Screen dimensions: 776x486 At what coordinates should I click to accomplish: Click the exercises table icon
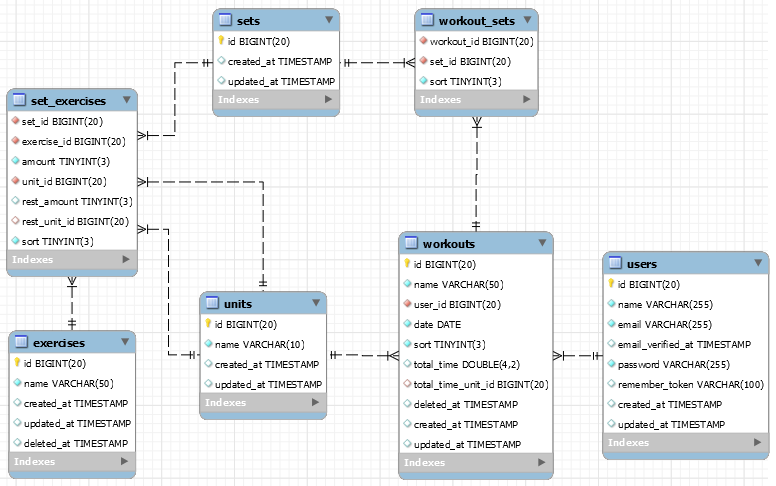coord(21,342)
